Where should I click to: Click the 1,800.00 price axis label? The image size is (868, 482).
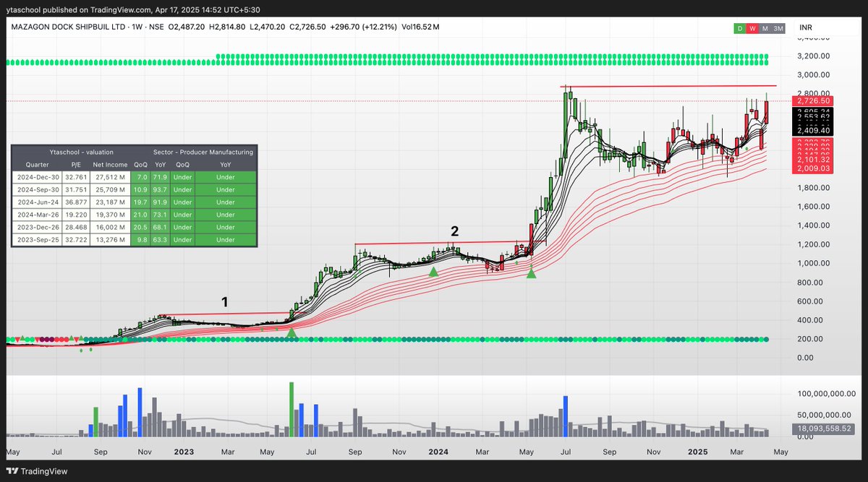(x=813, y=188)
